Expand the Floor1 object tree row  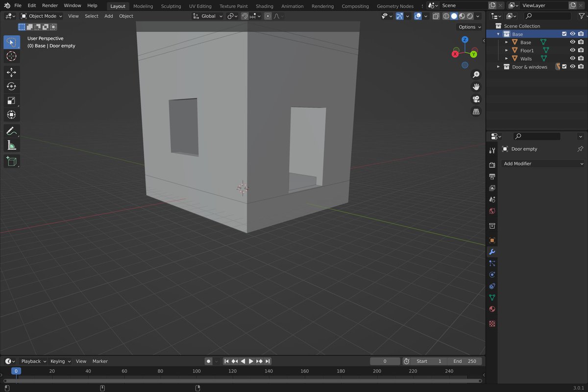tap(506, 50)
